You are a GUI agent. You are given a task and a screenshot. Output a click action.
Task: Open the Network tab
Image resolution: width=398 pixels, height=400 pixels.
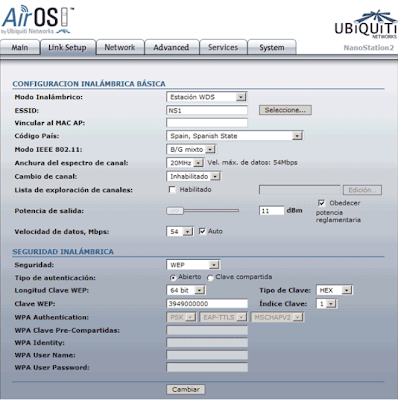120,47
